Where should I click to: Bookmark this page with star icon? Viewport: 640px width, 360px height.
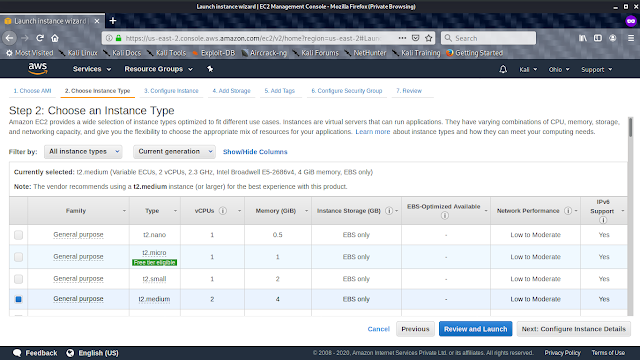coord(429,38)
